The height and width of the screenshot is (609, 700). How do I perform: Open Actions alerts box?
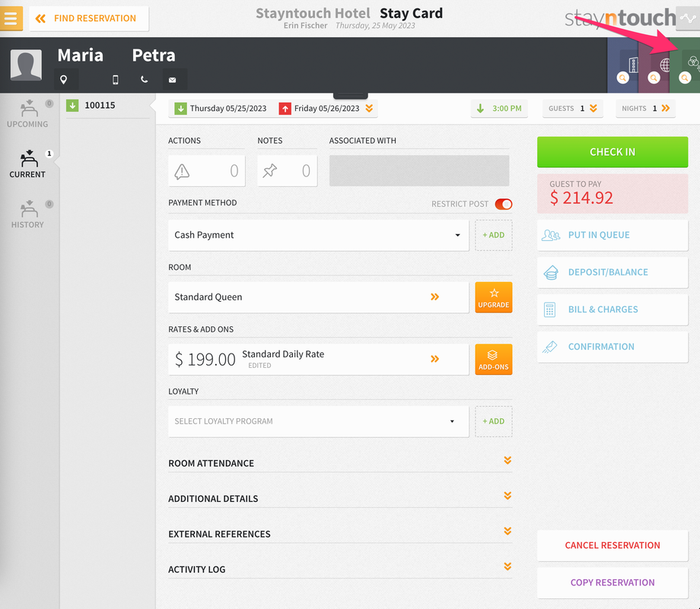[x=207, y=171]
